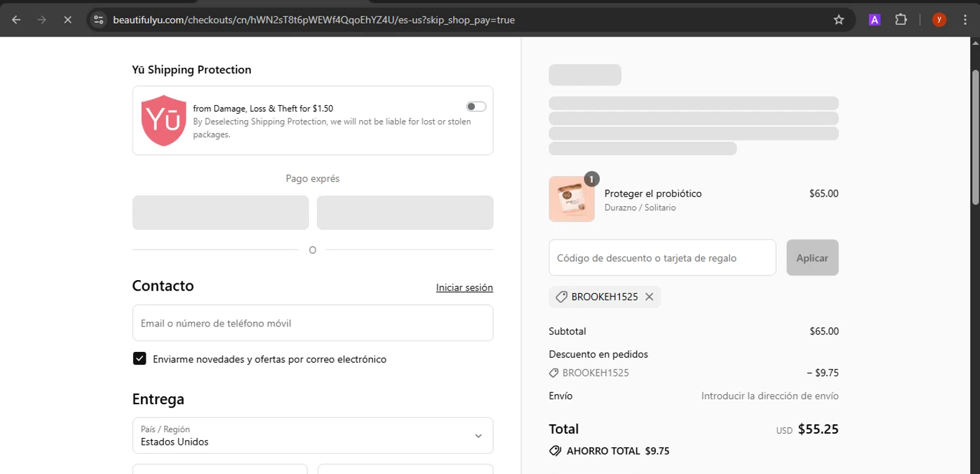Click the tag icon on BROOKEH1525 chip
The image size is (980, 474).
click(561, 296)
